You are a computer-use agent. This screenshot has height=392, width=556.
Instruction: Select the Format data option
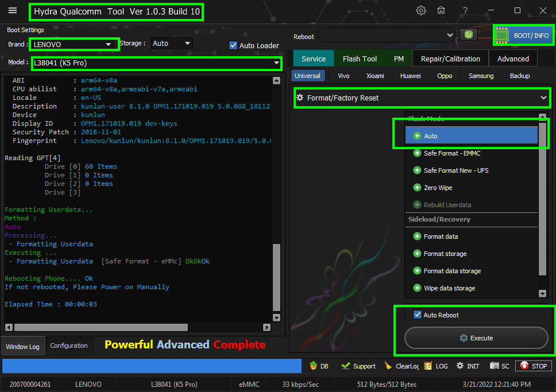point(471,236)
